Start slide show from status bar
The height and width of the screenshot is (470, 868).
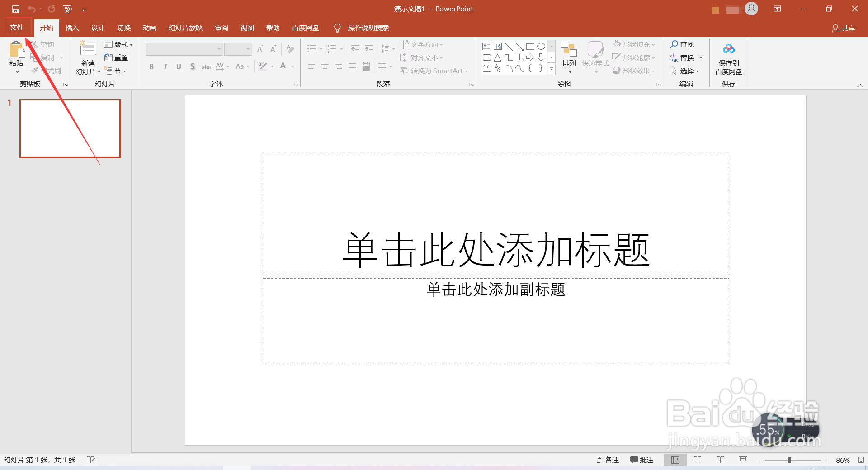743,460
